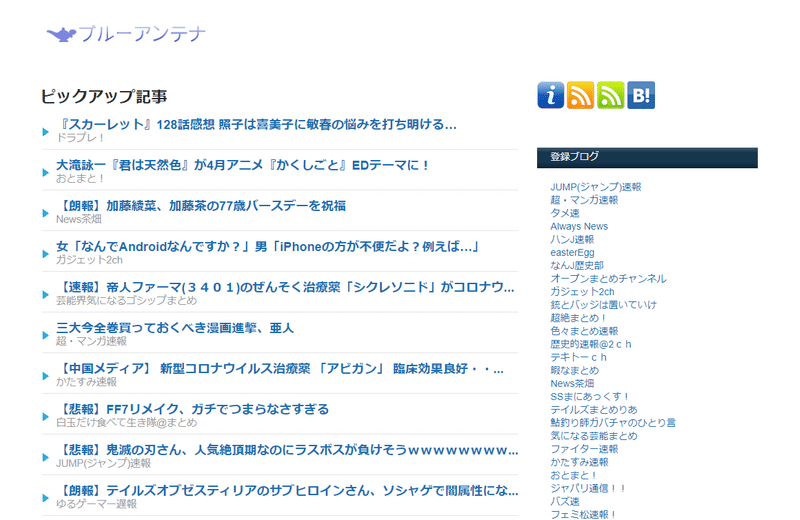Click arrow bullet beside Android article
The height and width of the screenshot is (520, 800).
pos(45,254)
